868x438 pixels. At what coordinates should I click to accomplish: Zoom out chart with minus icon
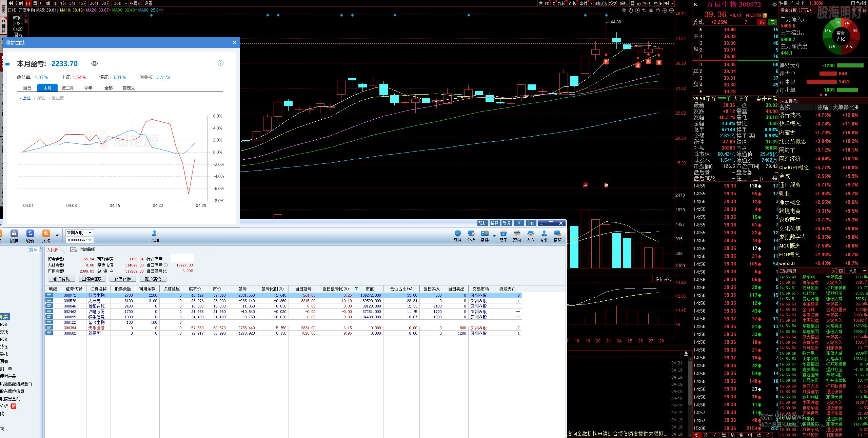click(x=671, y=10)
